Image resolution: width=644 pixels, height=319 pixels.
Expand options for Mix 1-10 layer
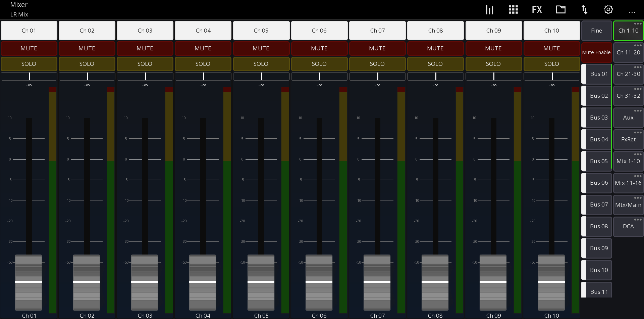point(638,154)
